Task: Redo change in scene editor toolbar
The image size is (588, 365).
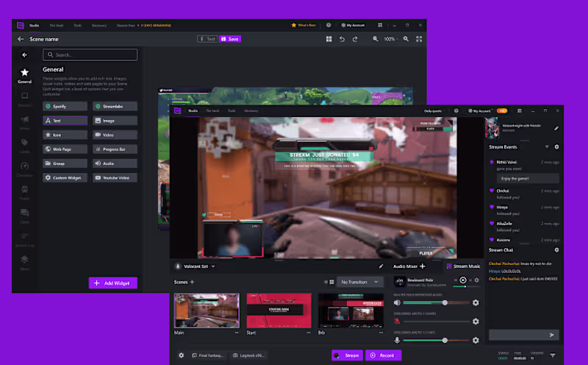Action: click(x=355, y=39)
